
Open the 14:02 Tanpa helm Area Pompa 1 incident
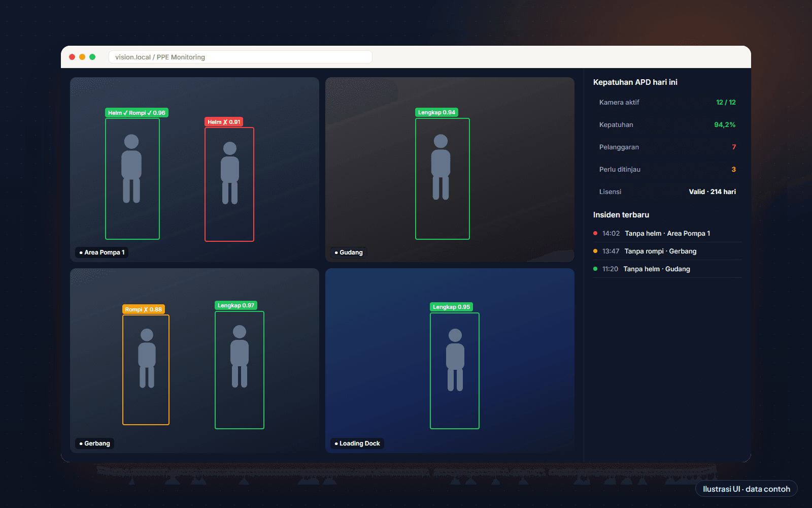667,233
